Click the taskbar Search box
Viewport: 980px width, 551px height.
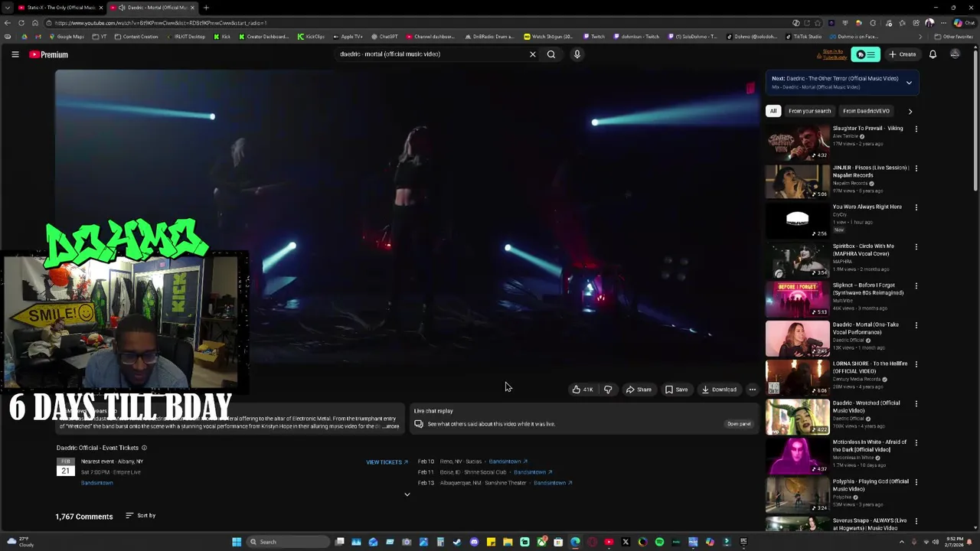pyautogui.click(x=287, y=542)
